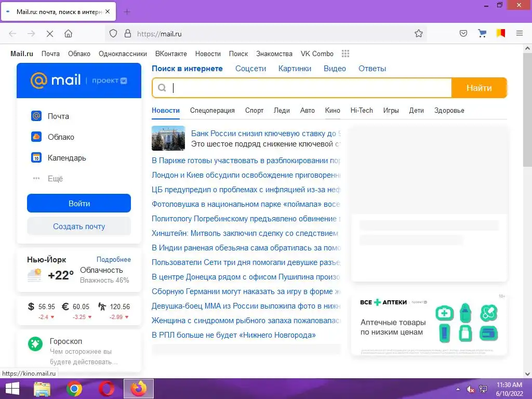The width and height of the screenshot is (532, 399).
Task: Click the Войти login button
Action: pos(79,203)
